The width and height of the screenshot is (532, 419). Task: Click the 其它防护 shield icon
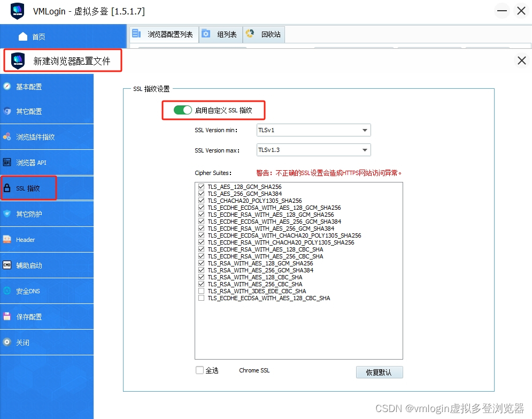(7, 214)
